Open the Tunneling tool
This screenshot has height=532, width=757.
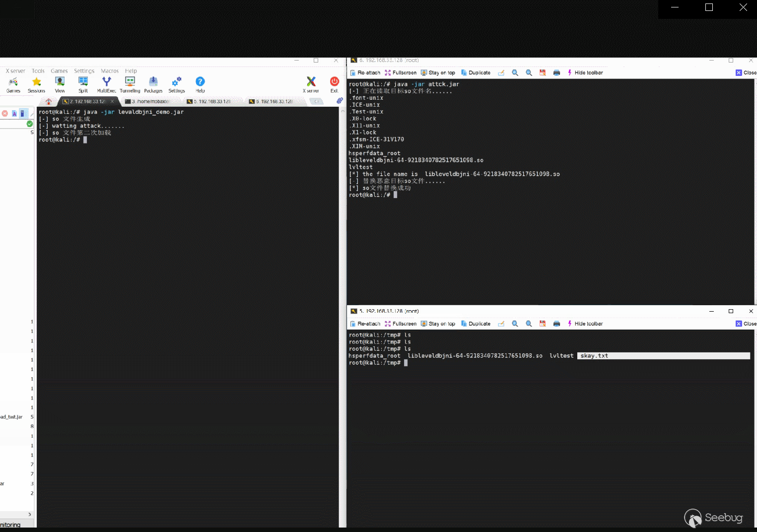(x=130, y=83)
